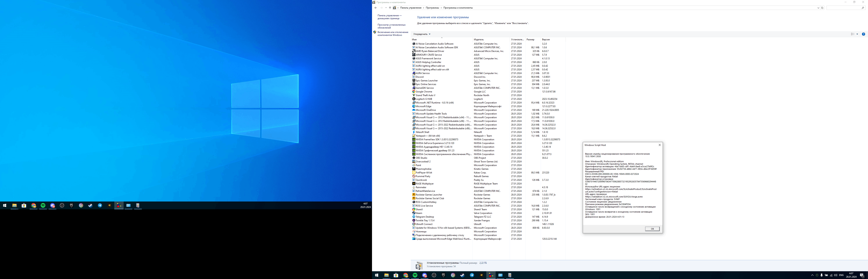868x279 pixels.
Task: Sort by the Размер column header
Action: pos(533,39)
